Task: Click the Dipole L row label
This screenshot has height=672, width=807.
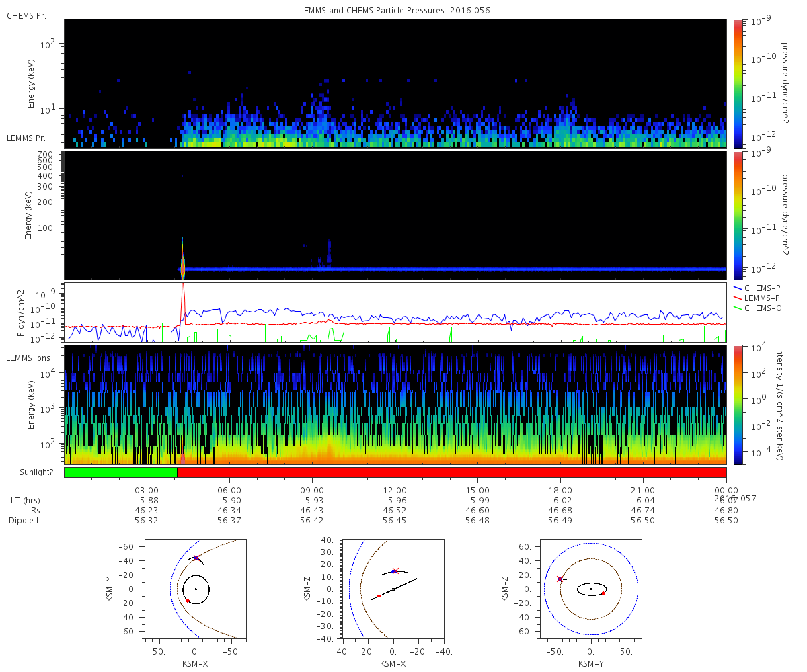Action: pos(26,521)
